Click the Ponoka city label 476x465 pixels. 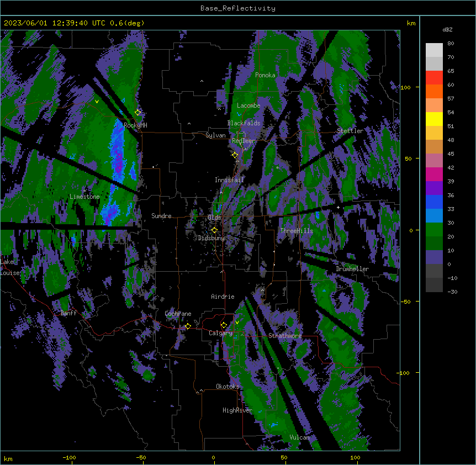point(265,75)
